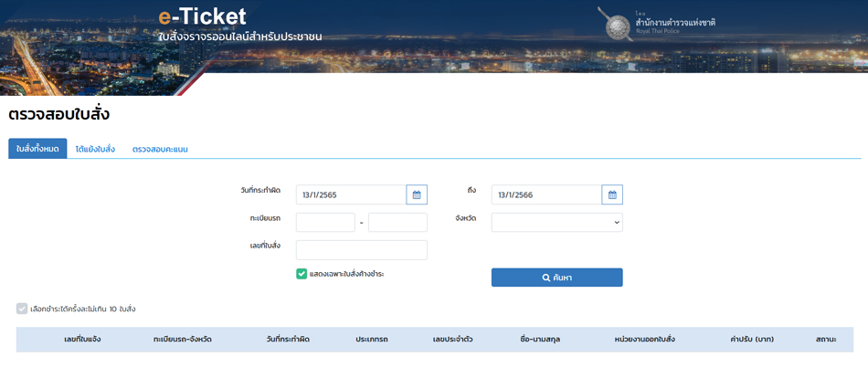The image size is (868, 378).
Task: Click the ค้นหา search button
Action: pos(557,278)
